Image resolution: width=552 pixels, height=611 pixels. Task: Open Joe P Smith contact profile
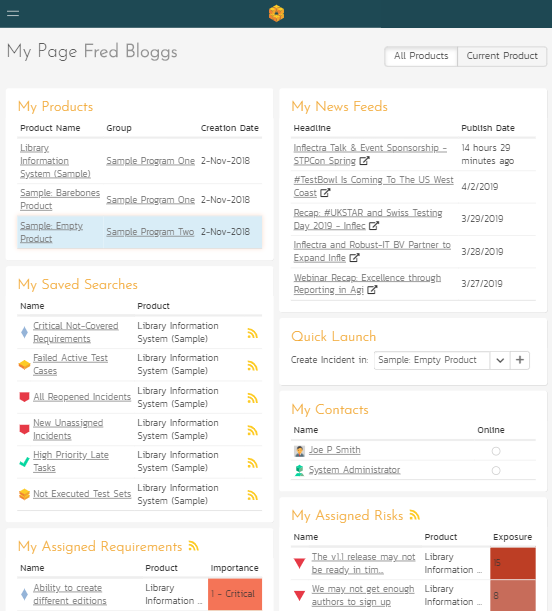(x=335, y=450)
